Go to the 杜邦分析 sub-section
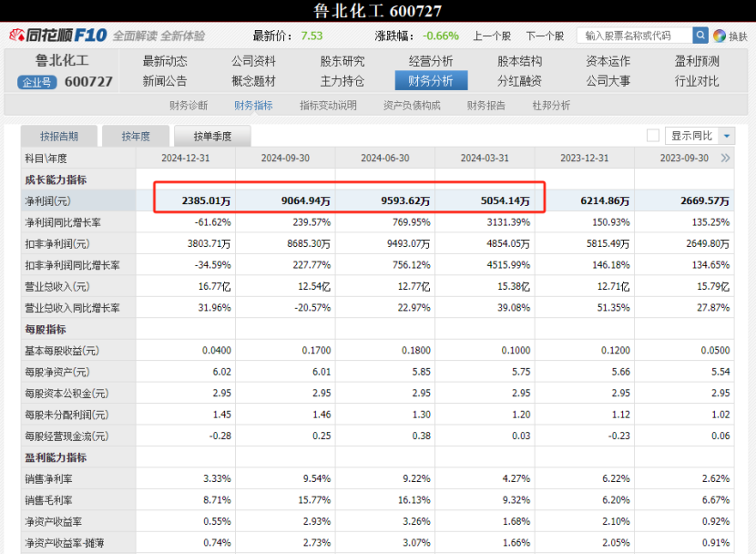 click(x=551, y=106)
